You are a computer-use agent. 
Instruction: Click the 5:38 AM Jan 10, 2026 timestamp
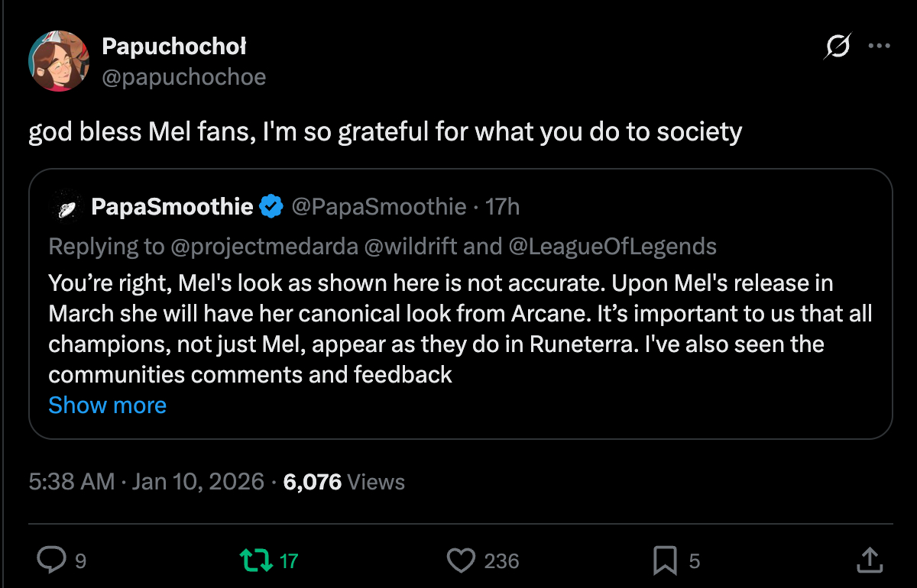[146, 482]
